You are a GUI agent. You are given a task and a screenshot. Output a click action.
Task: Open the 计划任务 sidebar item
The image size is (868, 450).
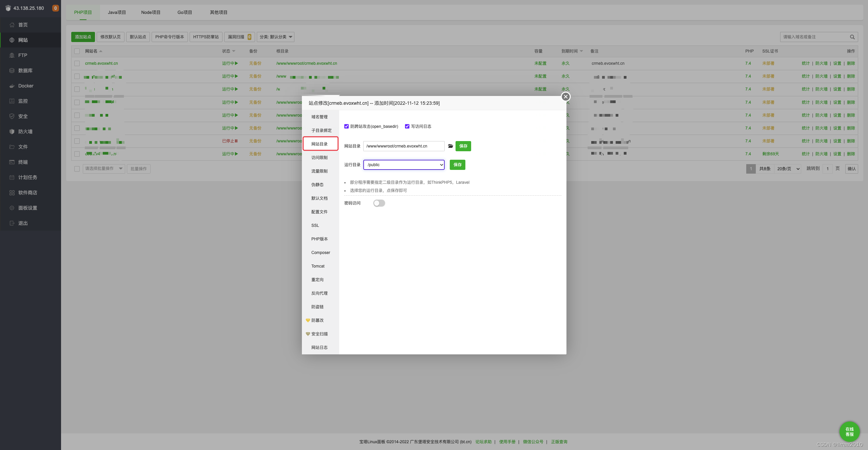(x=31, y=177)
